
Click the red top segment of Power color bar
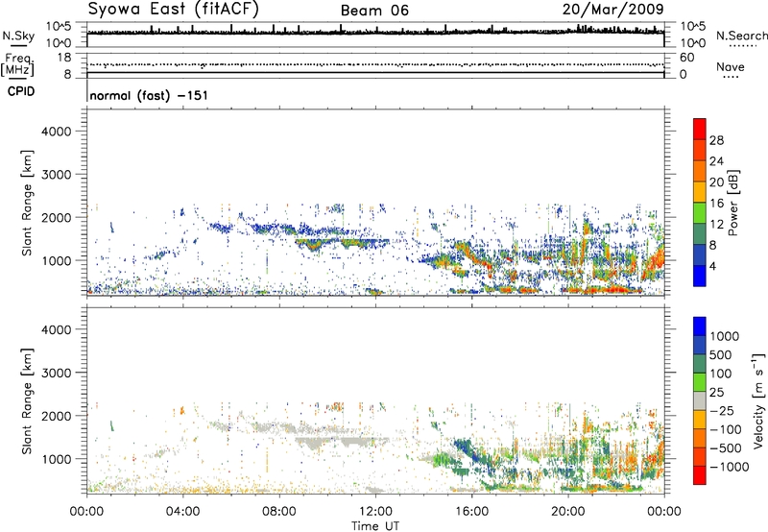coord(700,129)
